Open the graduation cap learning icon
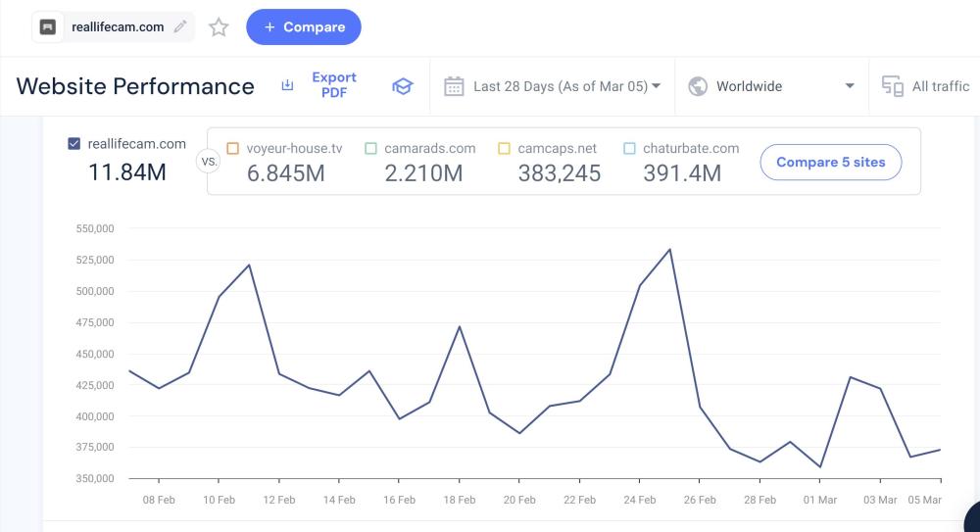The image size is (980, 532). (x=402, y=86)
